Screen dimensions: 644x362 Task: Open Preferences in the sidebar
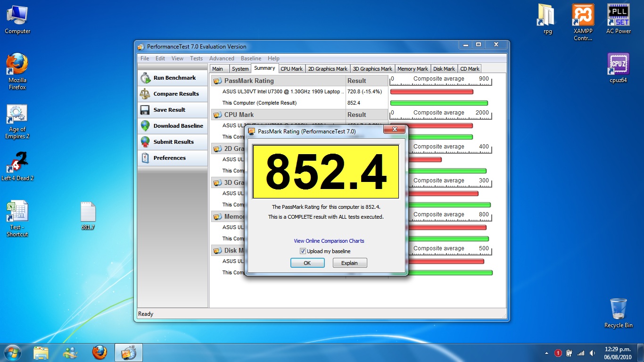pos(173,158)
